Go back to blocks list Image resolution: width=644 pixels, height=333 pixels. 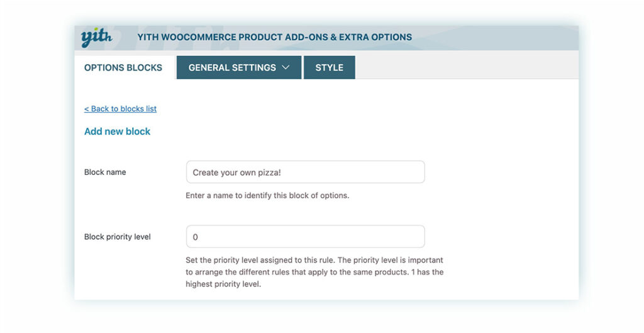click(x=120, y=109)
